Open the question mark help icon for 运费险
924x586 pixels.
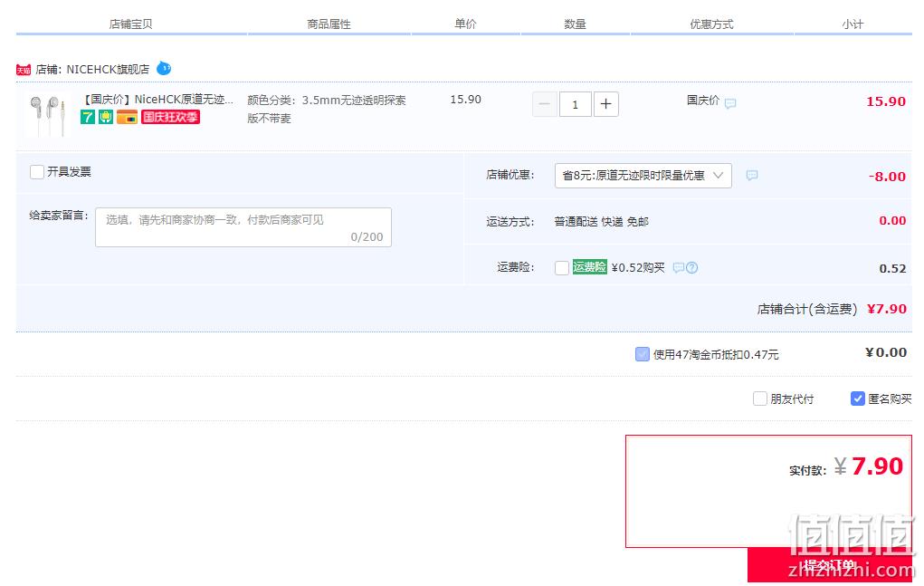point(692,268)
